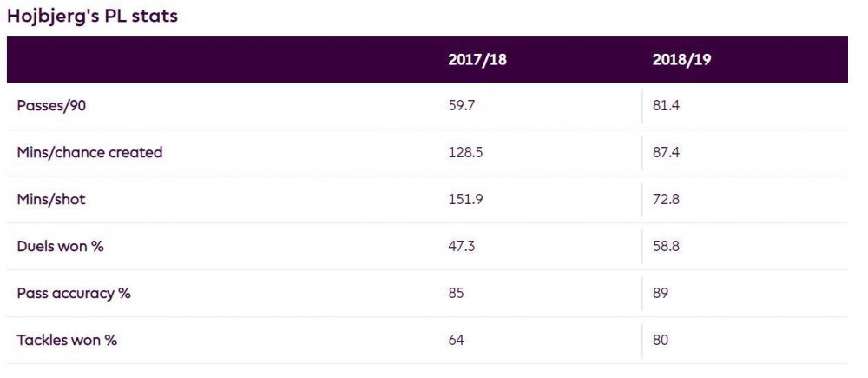868x378 pixels.
Task: Click the 80 tackles won value
Action: pos(661,340)
